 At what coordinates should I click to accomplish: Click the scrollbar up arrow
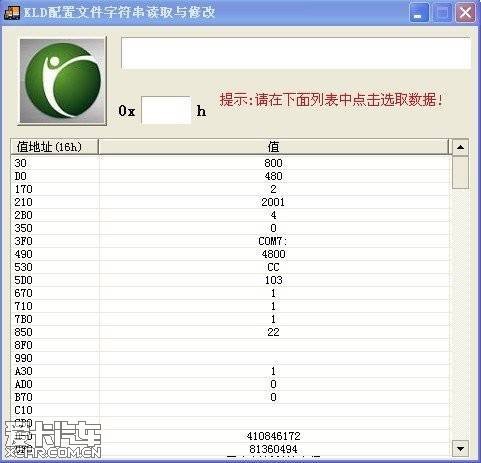pyautogui.click(x=460, y=147)
